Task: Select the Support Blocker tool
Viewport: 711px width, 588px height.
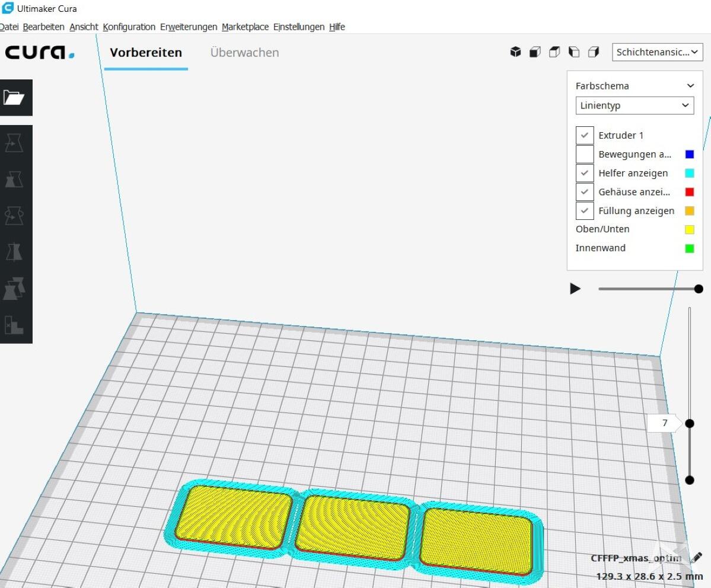Action: coord(14,325)
